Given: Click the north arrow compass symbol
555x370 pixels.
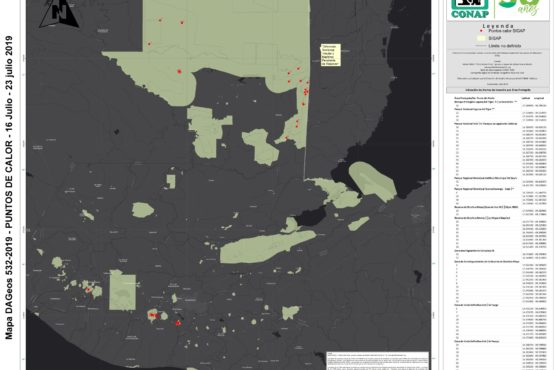Looking at the screenshot, I should [x=58, y=13].
